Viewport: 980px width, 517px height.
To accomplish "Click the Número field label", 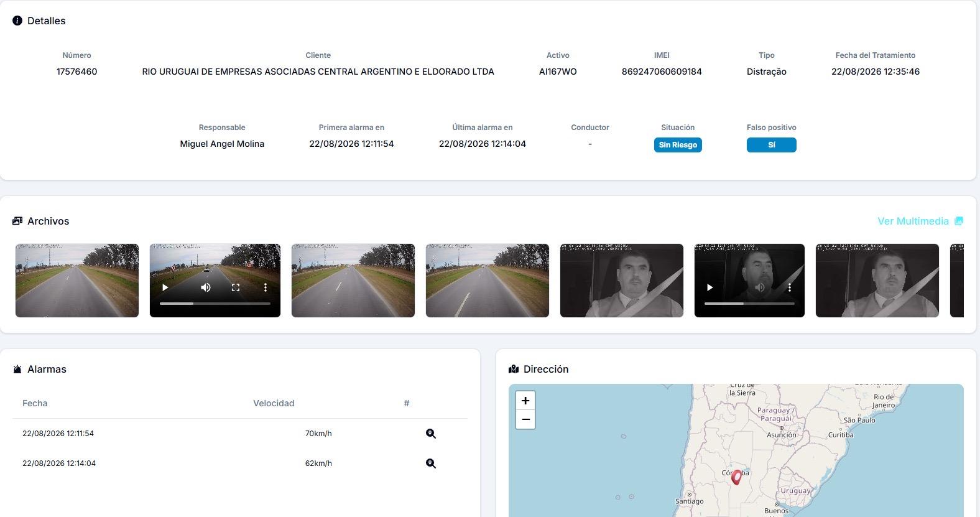I will (76, 55).
